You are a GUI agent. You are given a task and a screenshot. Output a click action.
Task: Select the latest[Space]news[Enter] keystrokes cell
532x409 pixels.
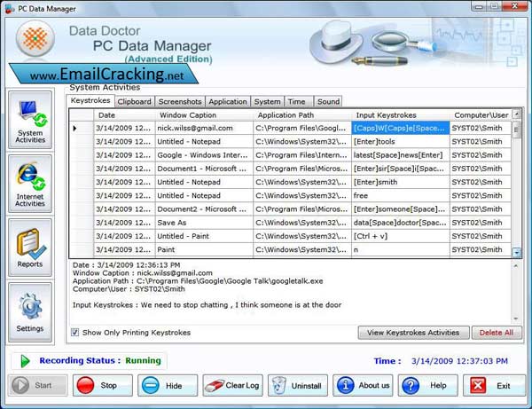pos(401,155)
